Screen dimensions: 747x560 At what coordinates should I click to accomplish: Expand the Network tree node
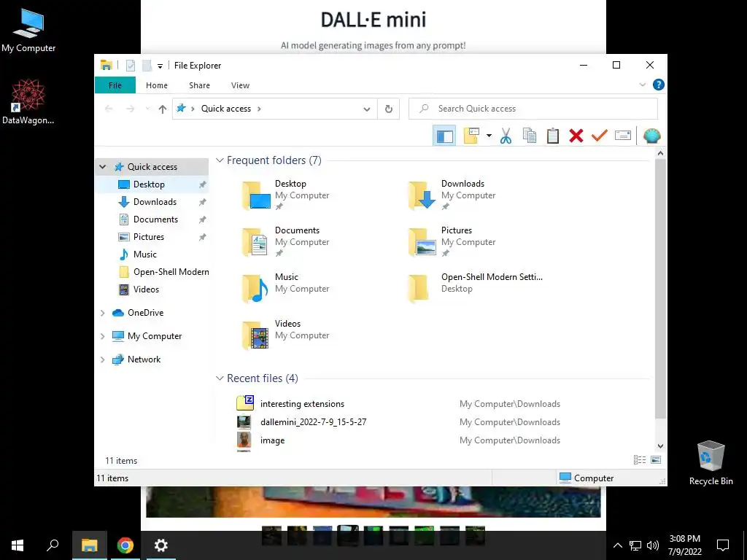102,359
